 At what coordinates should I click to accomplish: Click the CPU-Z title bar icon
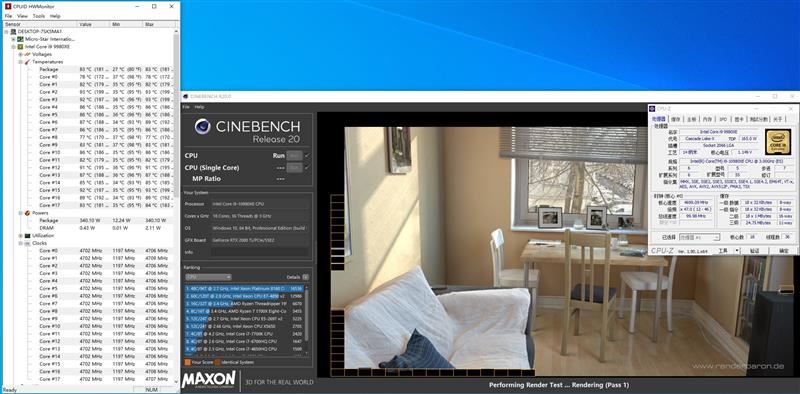tap(652, 109)
